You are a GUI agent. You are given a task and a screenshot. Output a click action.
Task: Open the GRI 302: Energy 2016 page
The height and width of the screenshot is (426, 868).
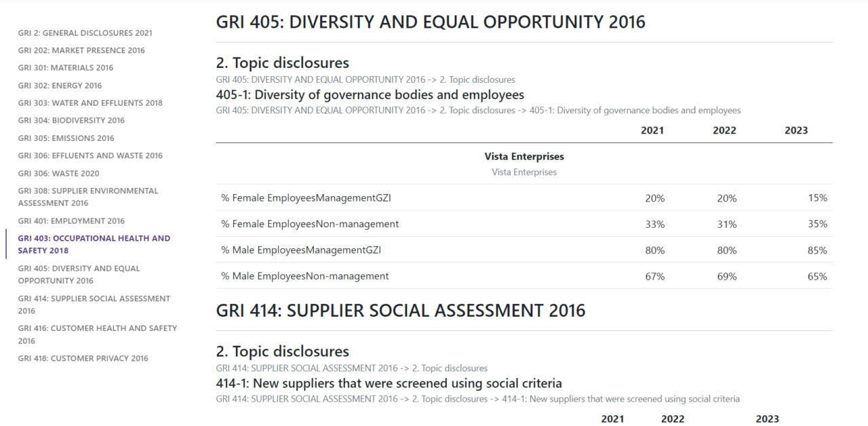click(59, 85)
